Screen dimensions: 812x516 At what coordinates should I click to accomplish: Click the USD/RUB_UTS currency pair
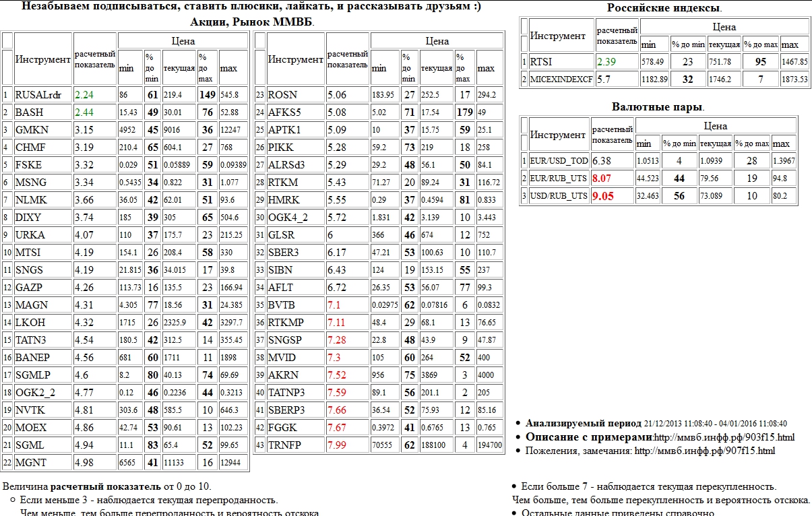pos(559,196)
